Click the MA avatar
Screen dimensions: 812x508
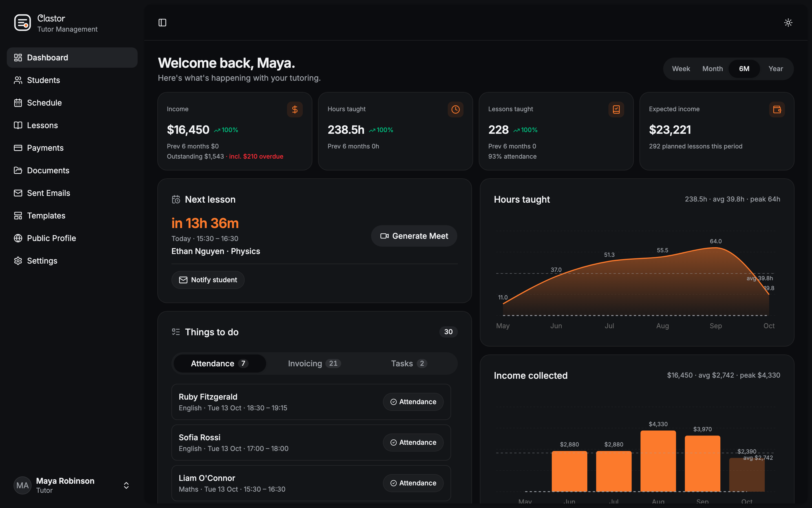coord(23,485)
